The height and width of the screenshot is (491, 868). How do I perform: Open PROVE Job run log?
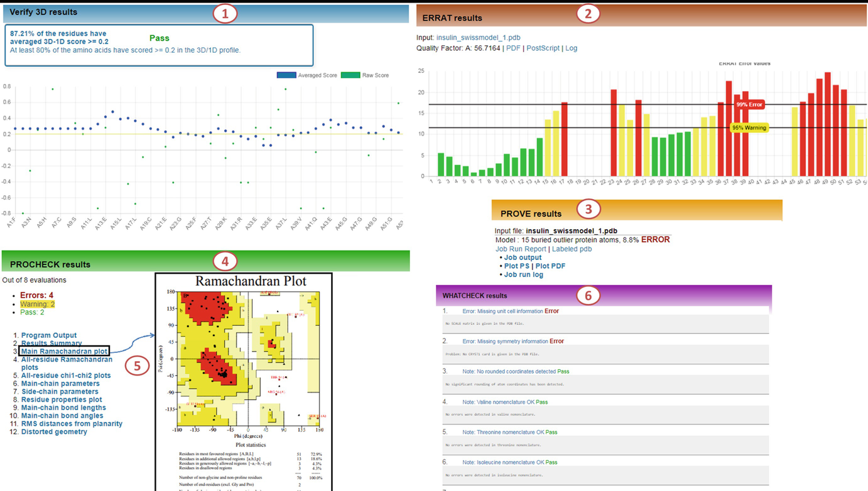[524, 275]
